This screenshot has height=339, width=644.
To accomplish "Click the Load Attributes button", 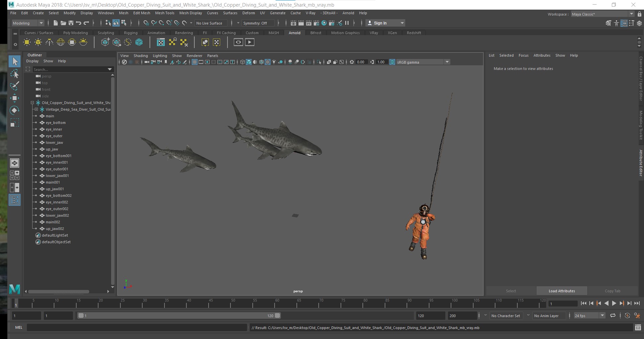I will point(562,291).
